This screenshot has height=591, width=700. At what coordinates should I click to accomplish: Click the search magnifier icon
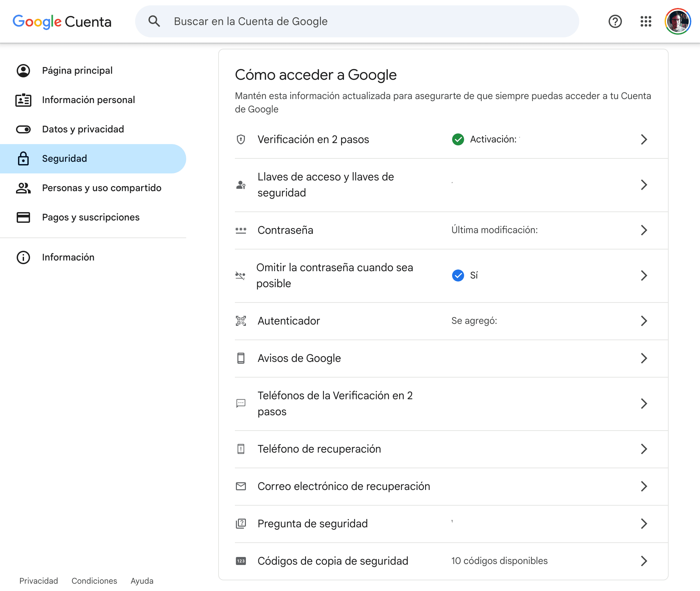(x=154, y=21)
